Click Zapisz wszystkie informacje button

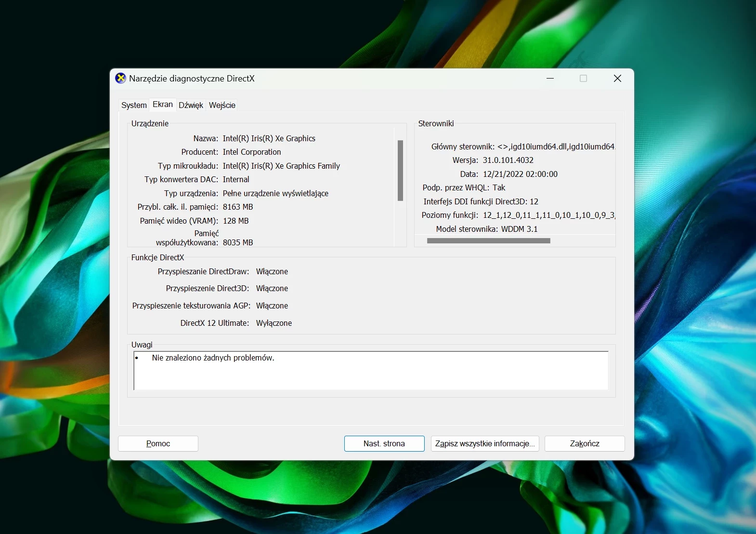click(x=485, y=443)
